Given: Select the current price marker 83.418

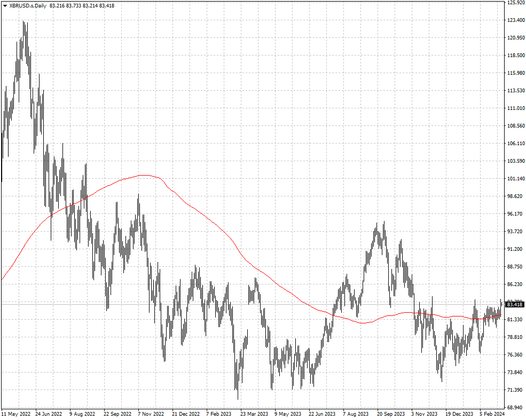Looking at the screenshot, I should [x=515, y=304].
